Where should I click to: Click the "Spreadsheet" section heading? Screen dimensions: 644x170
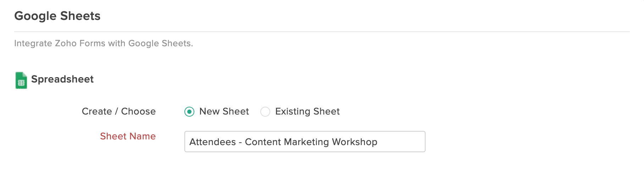pos(62,79)
